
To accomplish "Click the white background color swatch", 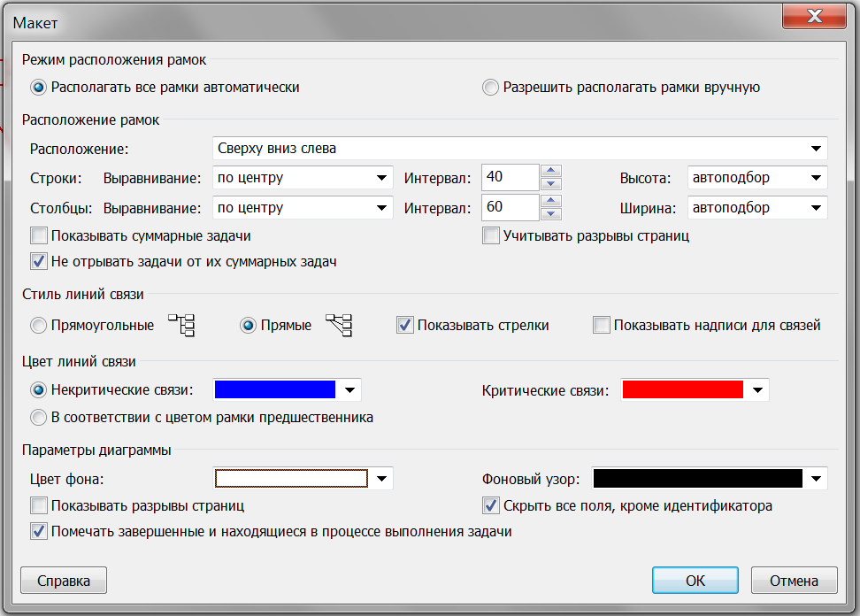I will pyautogui.click(x=291, y=478).
